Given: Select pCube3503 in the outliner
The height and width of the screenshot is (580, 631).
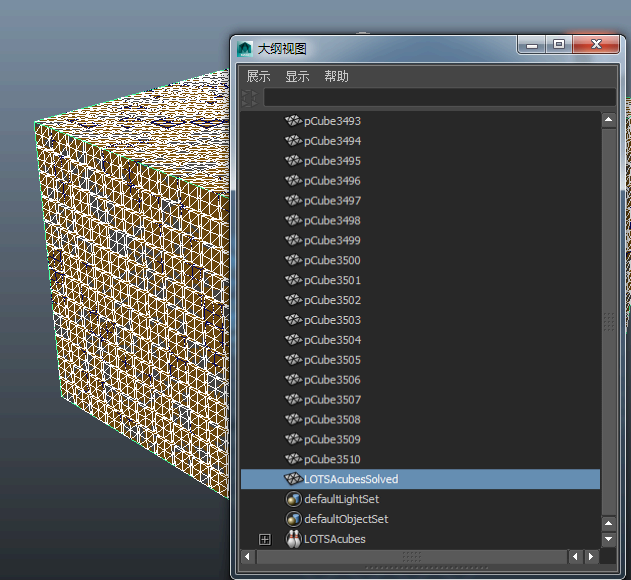Looking at the screenshot, I should coord(332,320).
